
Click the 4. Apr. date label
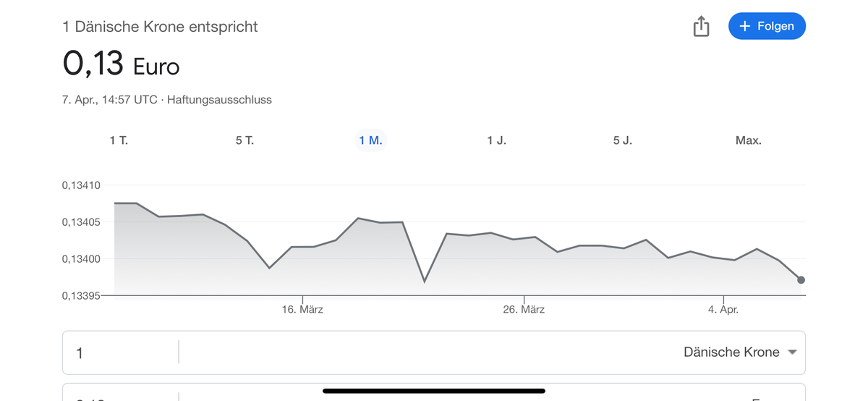tap(723, 310)
